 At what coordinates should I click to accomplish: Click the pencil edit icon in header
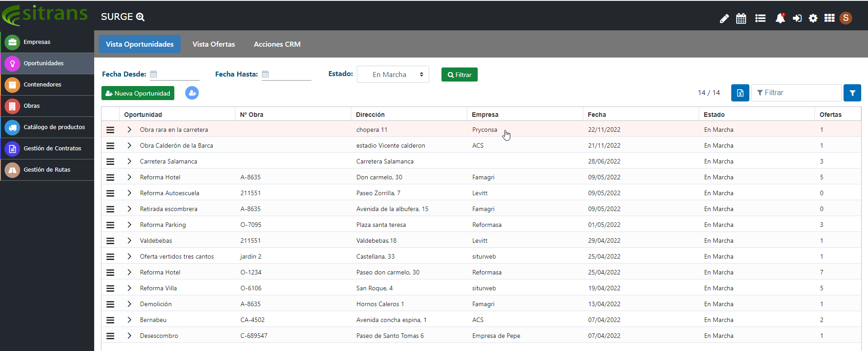[x=724, y=19]
